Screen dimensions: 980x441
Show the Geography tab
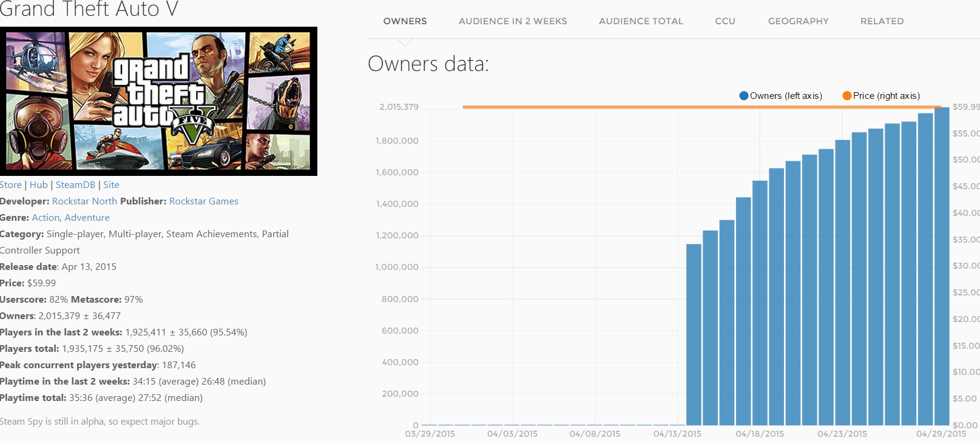pyautogui.click(x=798, y=21)
